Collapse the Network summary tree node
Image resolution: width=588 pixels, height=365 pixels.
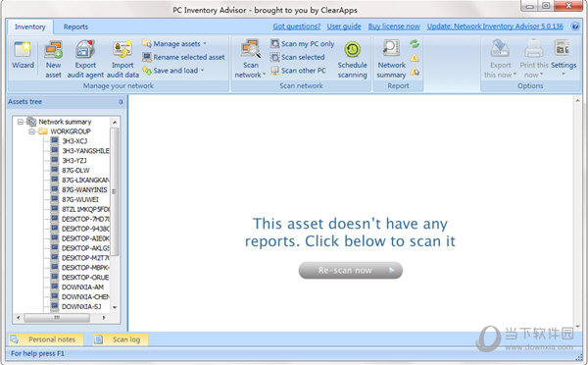point(21,122)
